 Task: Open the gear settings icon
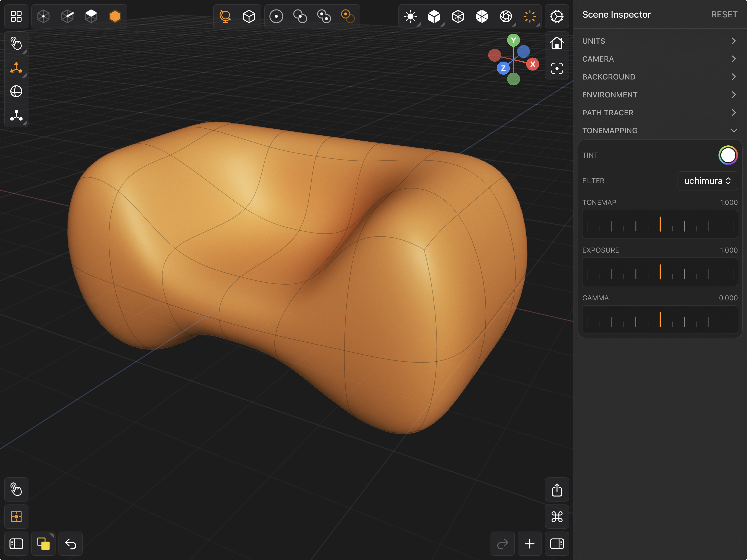click(x=557, y=16)
